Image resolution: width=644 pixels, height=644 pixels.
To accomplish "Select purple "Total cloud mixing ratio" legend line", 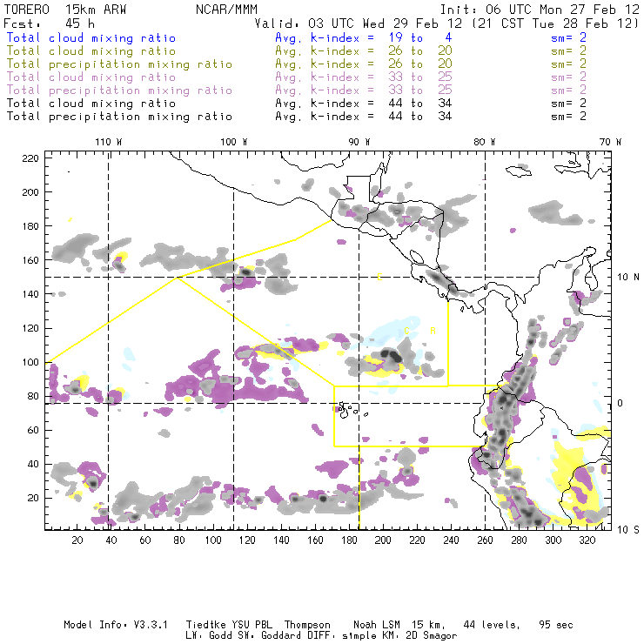I will [91, 77].
